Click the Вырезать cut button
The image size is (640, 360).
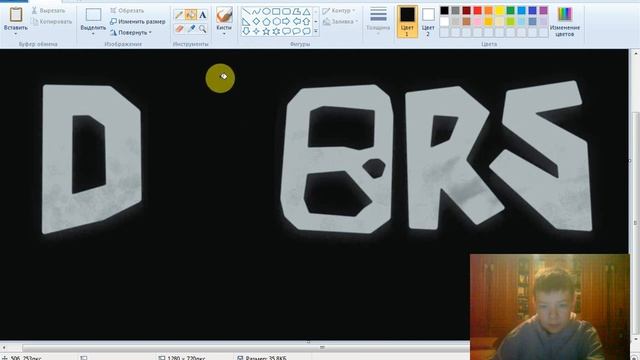[x=49, y=11]
